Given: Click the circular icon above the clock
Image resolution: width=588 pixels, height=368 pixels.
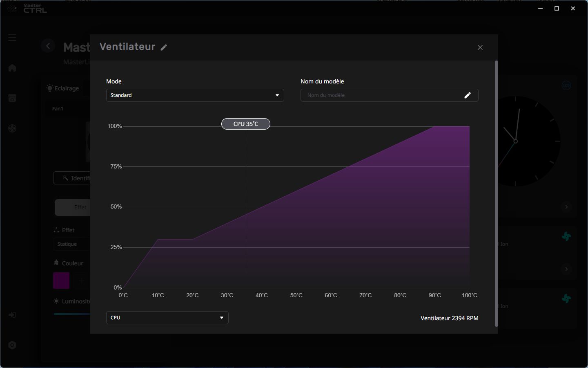Looking at the screenshot, I should point(566,85).
